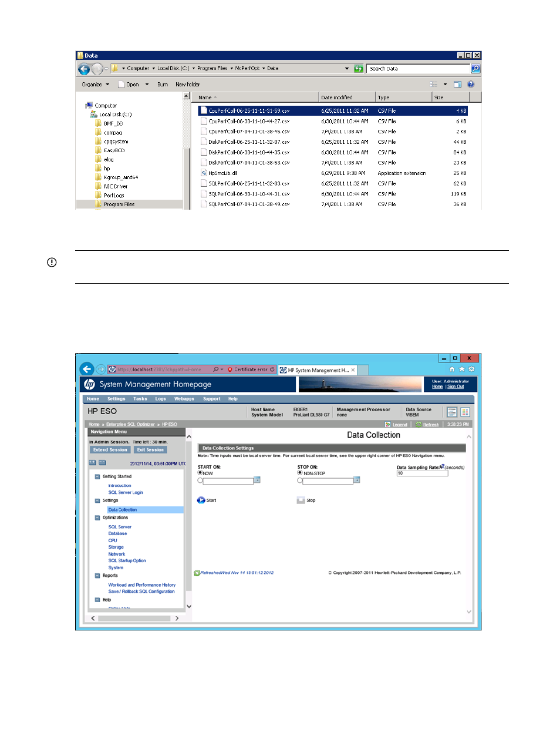The width and height of the screenshot is (560, 746).
Task: Expand all navigation tree nodes icon
Action: coord(93,463)
